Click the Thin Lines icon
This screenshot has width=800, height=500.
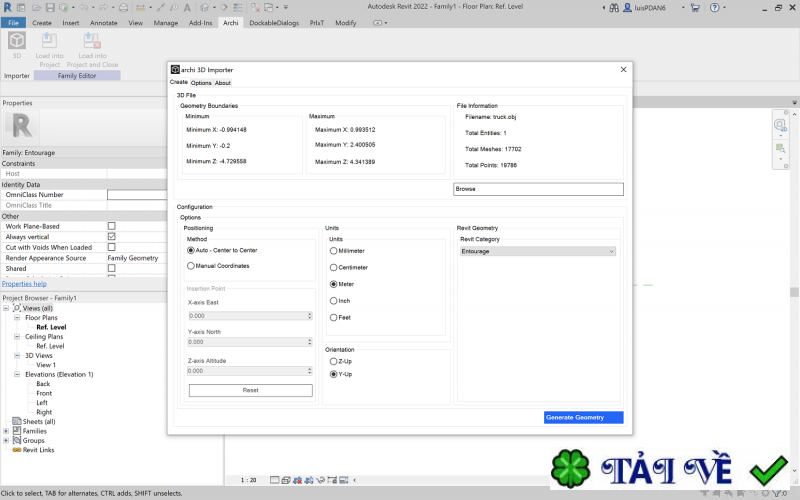[x=238, y=8]
